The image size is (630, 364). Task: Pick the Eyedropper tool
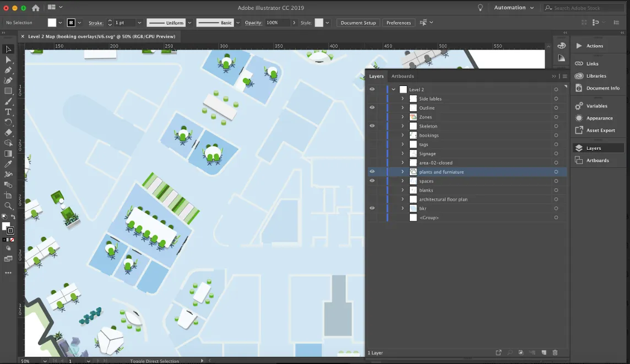point(8,164)
